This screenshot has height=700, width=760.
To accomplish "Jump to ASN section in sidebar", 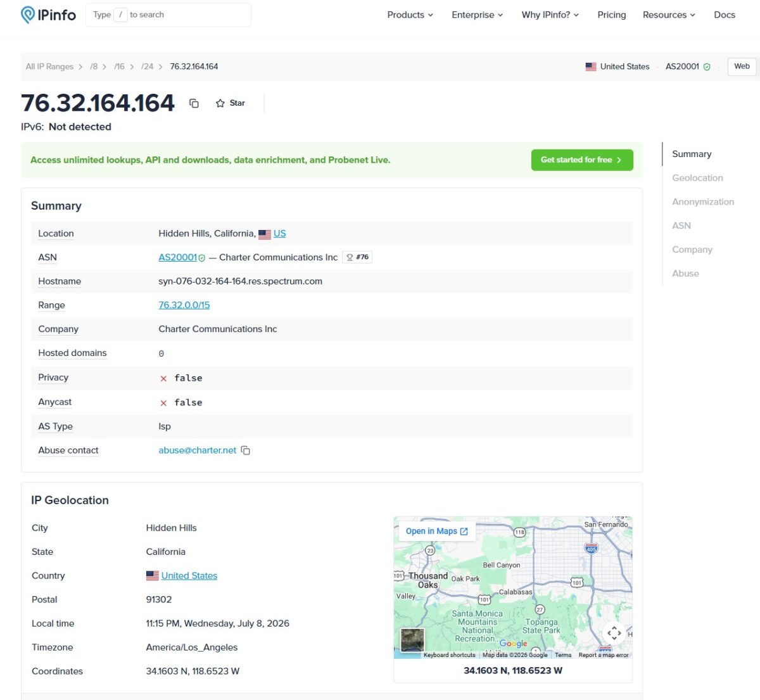I will [681, 226].
